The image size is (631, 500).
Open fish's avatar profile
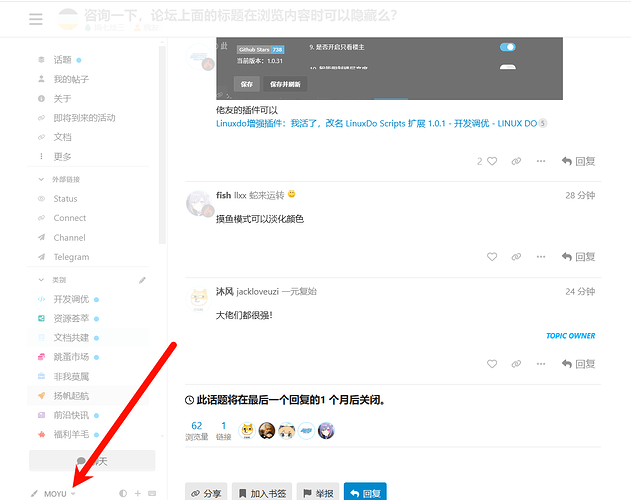click(199, 203)
